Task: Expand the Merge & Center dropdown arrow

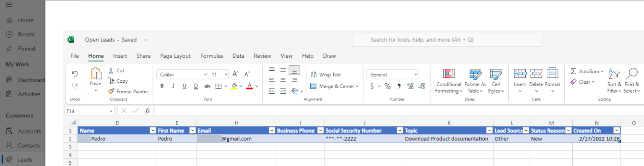Action: pyautogui.click(x=357, y=87)
